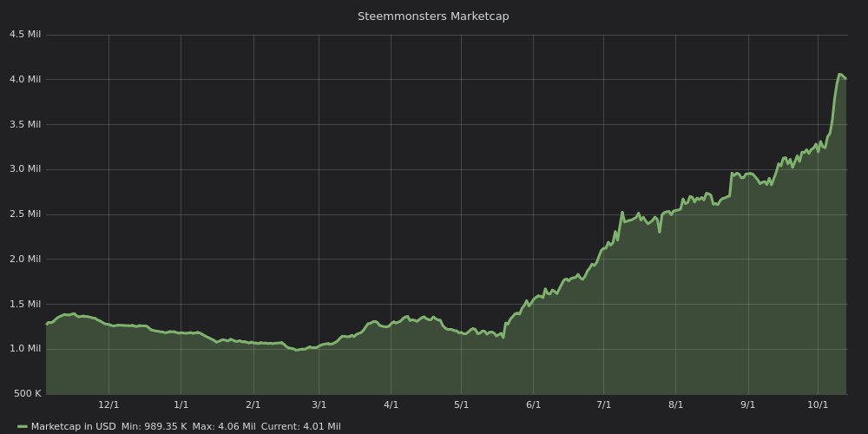Image resolution: width=868 pixels, height=434 pixels.
Task: Click the graph's rightmost current data point
Action: pyautogui.click(x=845, y=79)
